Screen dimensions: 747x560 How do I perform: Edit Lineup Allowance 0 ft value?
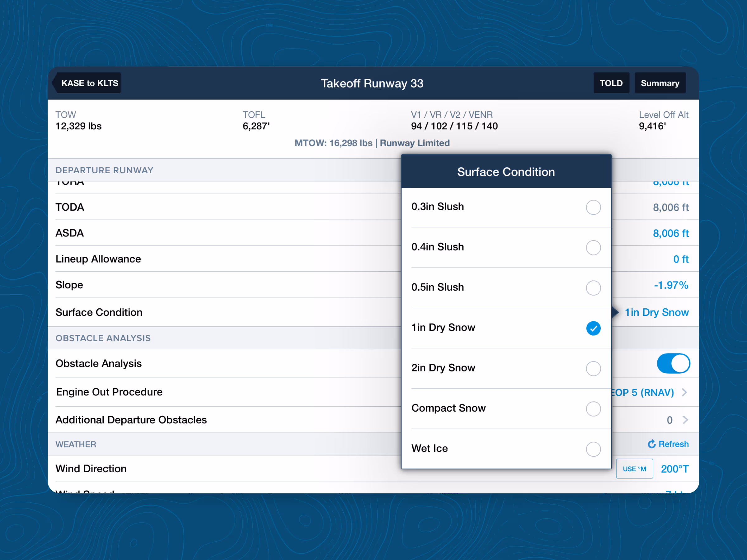click(x=680, y=259)
